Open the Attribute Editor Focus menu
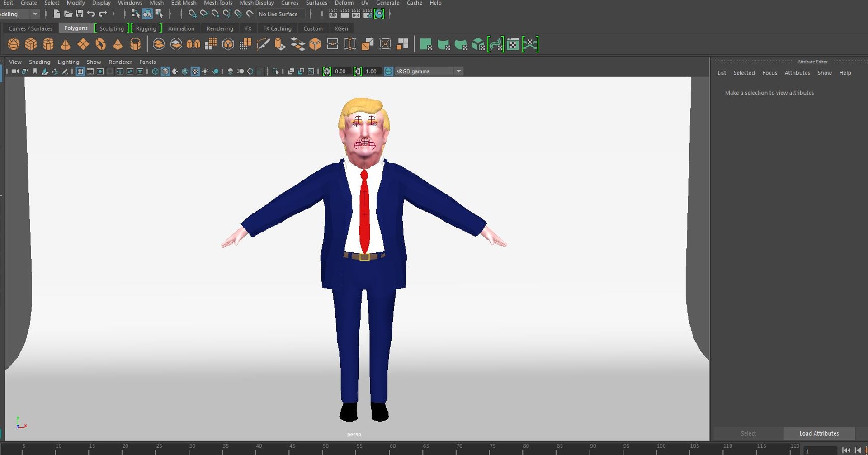Screen dimensions: 868x455 pyautogui.click(x=769, y=73)
